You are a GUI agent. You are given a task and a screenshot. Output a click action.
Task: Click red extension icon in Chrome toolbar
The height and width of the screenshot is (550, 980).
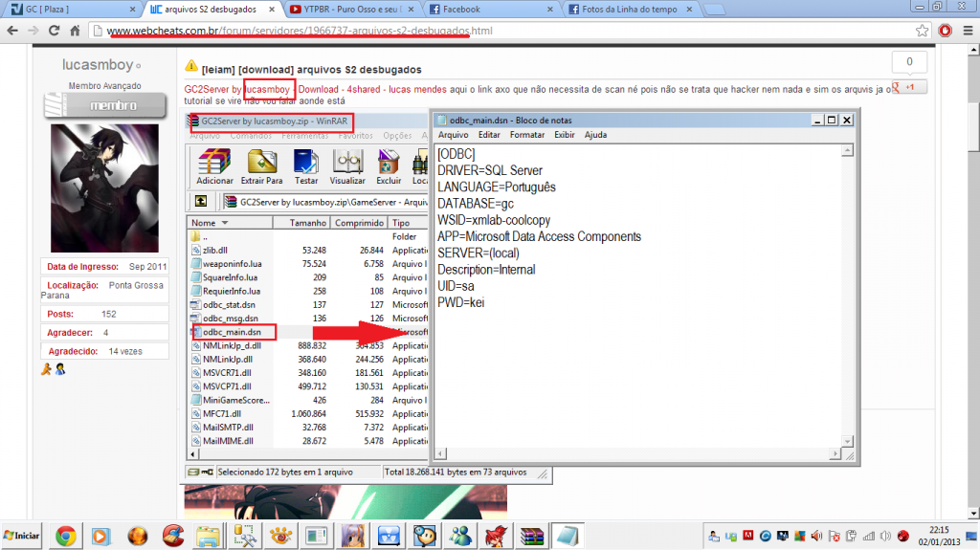coord(945,31)
